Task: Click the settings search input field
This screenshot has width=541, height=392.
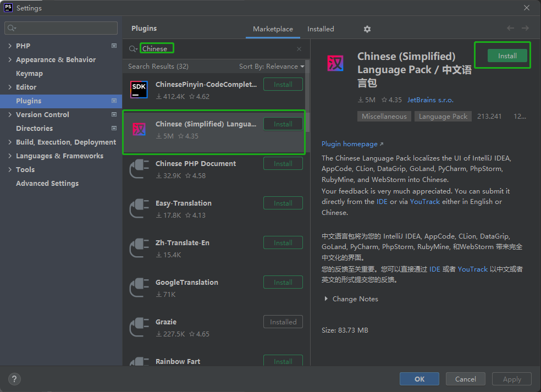Action: tap(61, 28)
